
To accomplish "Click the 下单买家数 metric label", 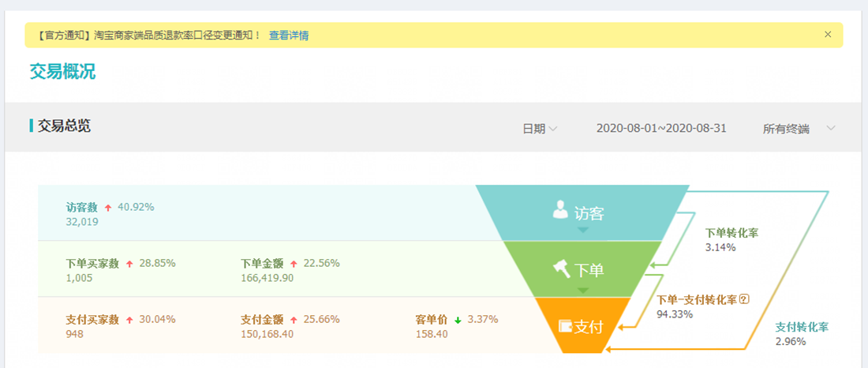I will [92, 264].
